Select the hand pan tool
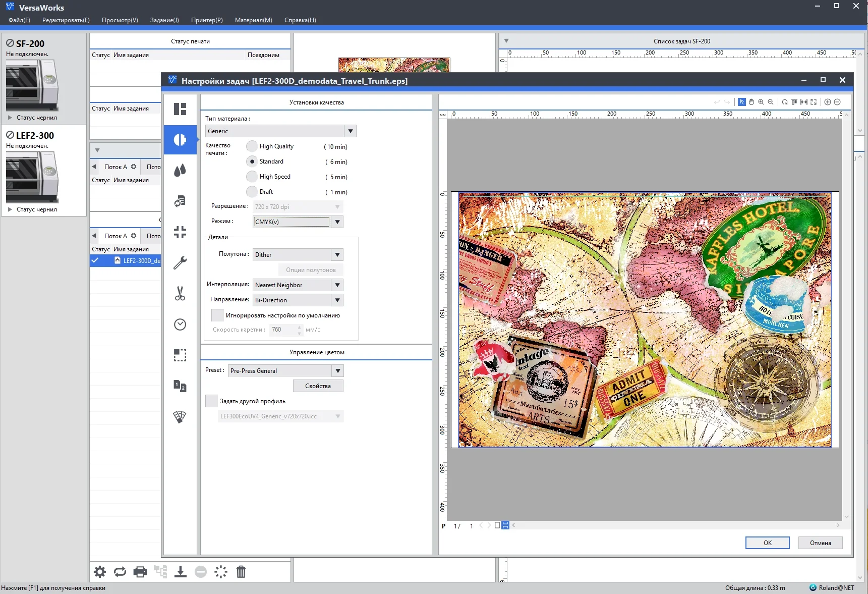Image resolution: width=868 pixels, height=594 pixels. [x=751, y=102]
